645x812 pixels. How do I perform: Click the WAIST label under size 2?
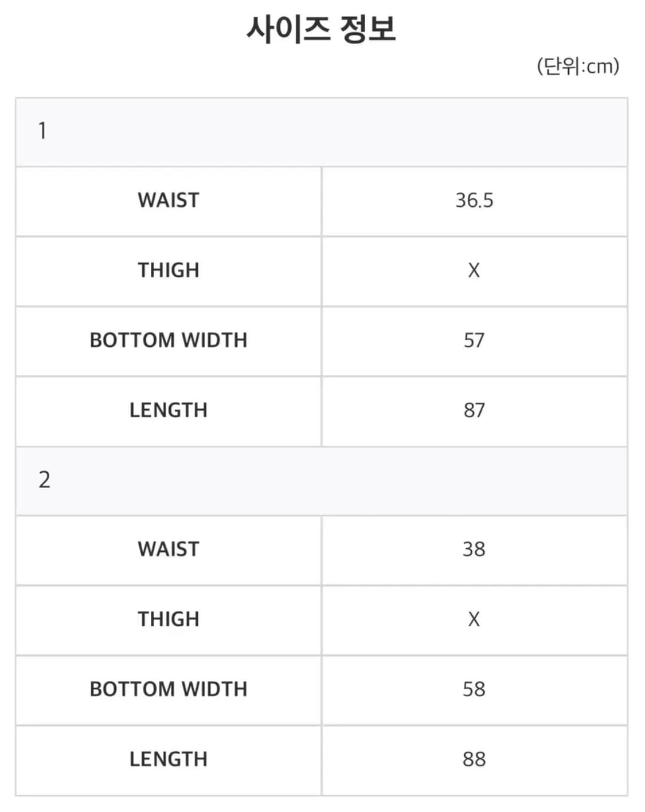click(x=169, y=550)
